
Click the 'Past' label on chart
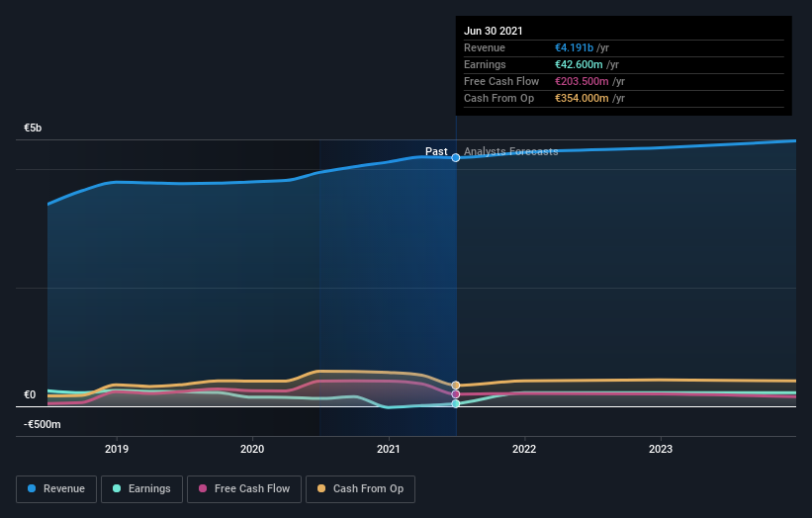[436, 151]
